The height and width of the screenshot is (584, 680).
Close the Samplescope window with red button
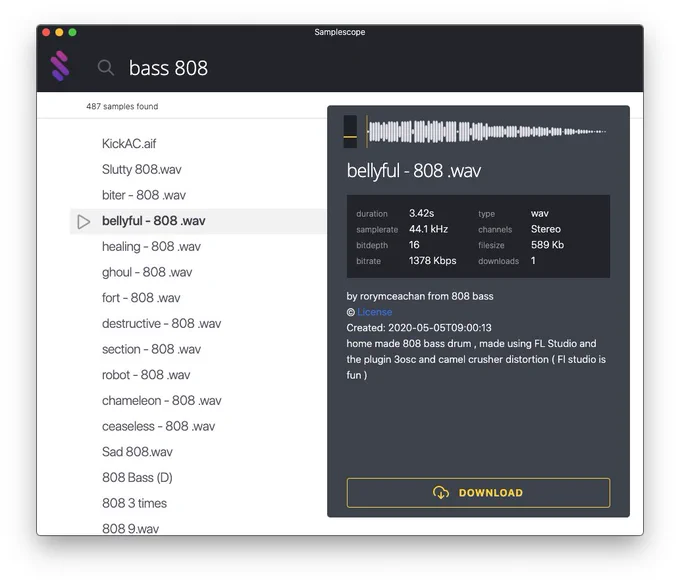pos(46,32)
